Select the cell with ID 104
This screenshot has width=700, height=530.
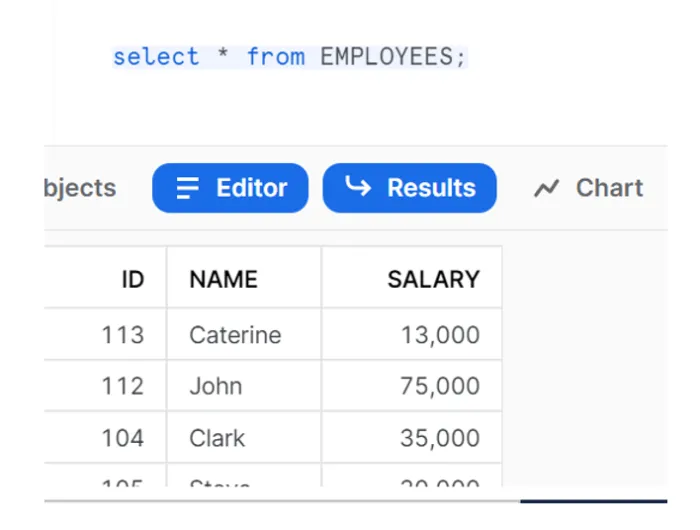coord(122,438)
